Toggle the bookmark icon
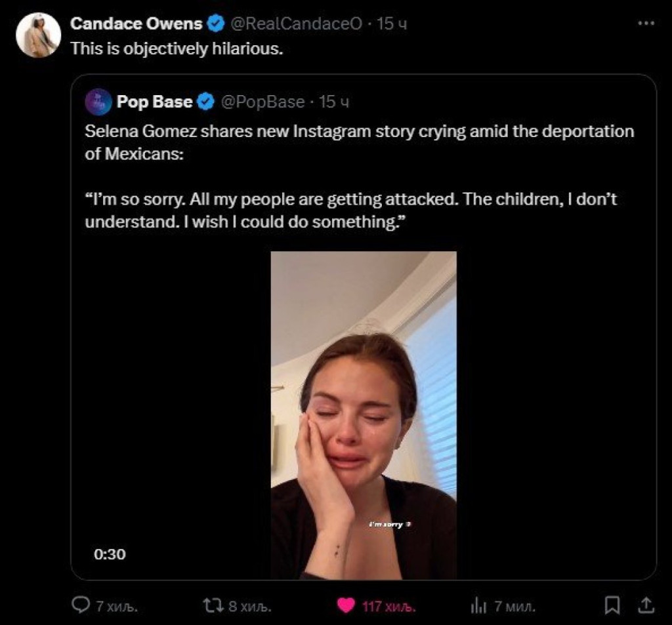The height and width of the screenshot is (625, 672). point(612,605)
